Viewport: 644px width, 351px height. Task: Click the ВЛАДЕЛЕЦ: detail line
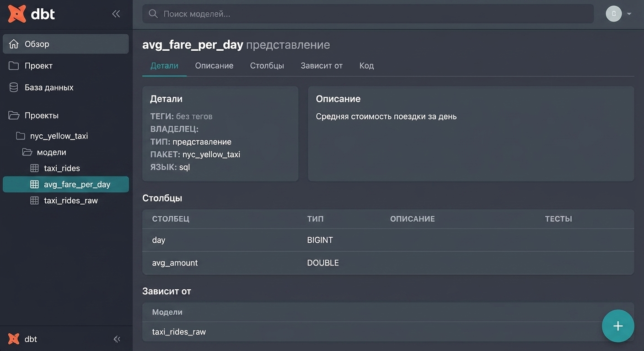(174, 129)
